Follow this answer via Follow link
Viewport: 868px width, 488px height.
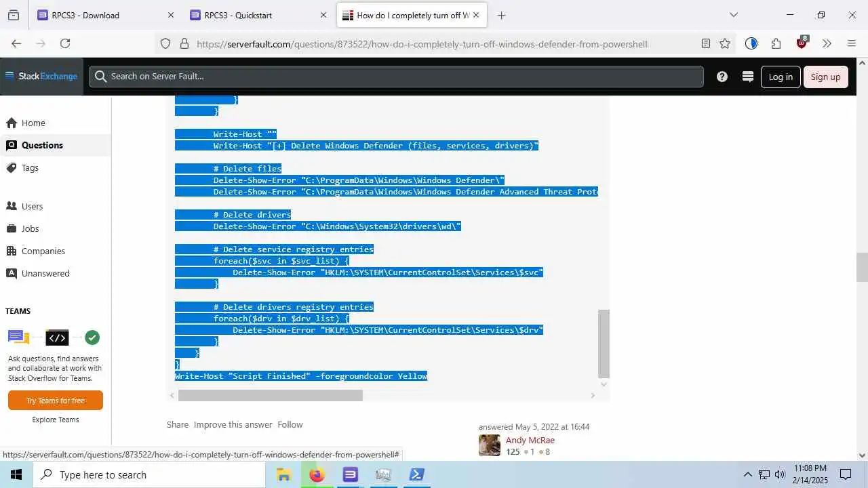290,424
